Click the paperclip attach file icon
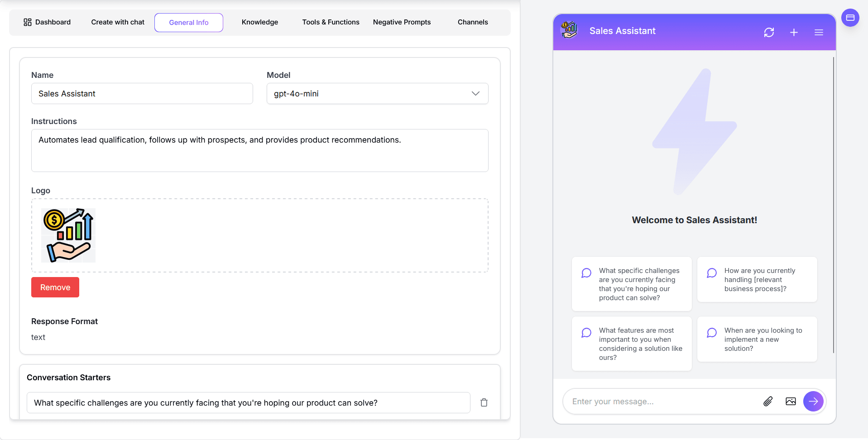The image size is (868, 440). pyautogui.click(x=768, y=401)
